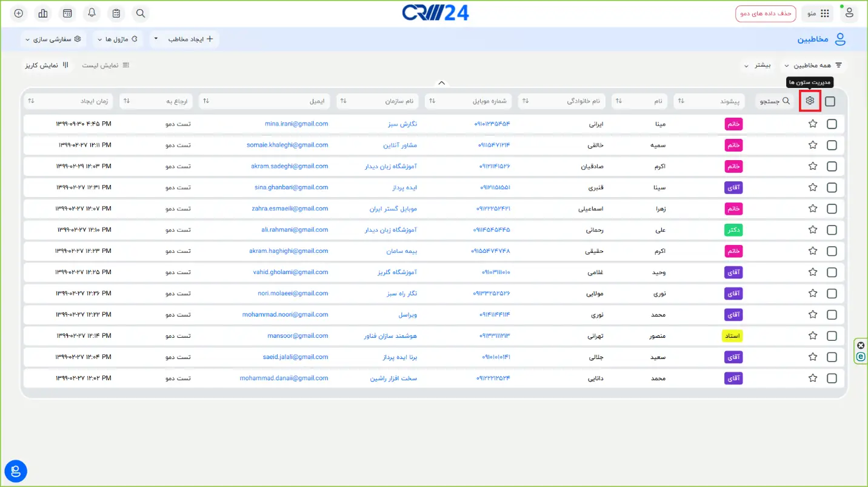
Task: Click the plus circle quick-add icon
Action: [19, 13]
